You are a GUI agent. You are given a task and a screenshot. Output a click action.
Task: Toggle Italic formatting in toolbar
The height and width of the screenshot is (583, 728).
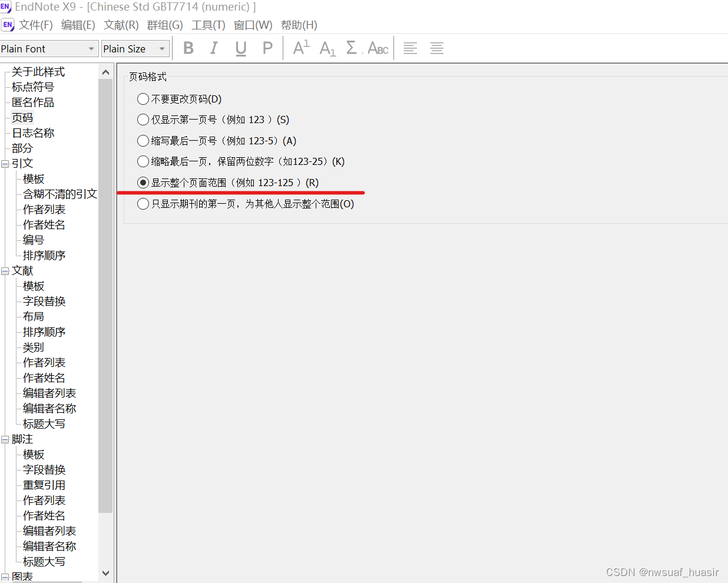click(x=214, y=48)
